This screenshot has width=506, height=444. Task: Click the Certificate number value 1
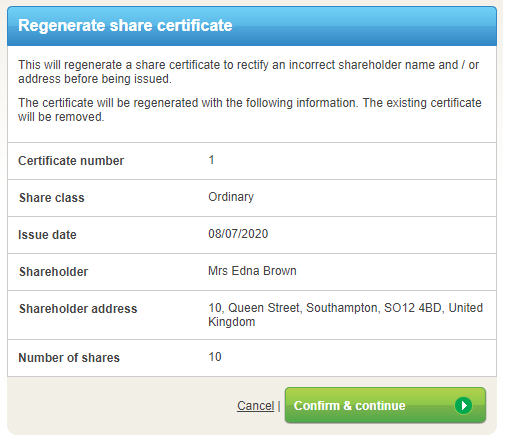(211, 160)
